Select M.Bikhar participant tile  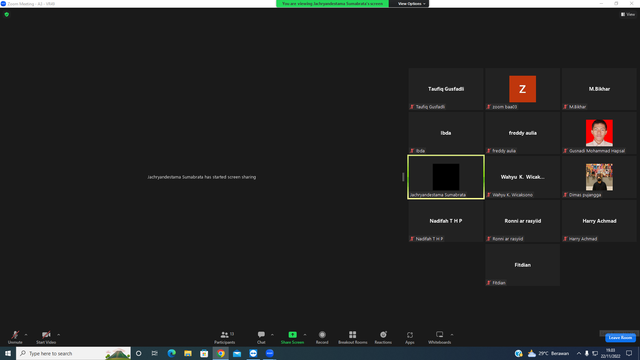click(x=599, y=89)
